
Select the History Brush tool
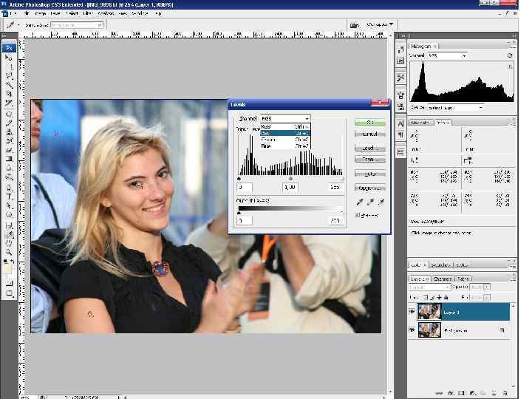[9, 140]
